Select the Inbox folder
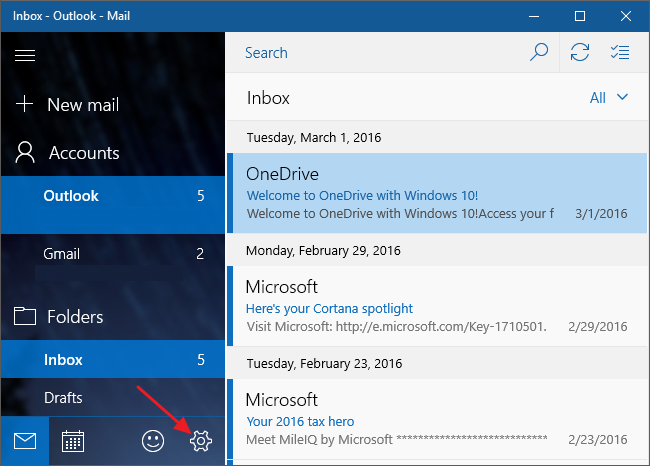 [x=113, y=359]
